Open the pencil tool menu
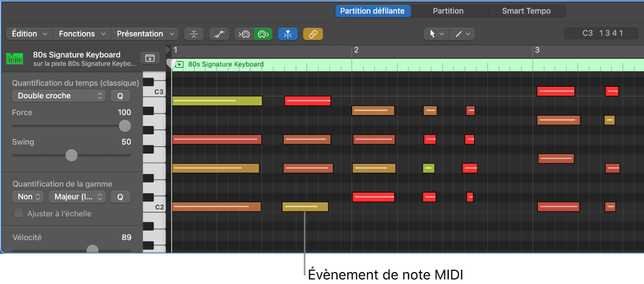The height and width of the screenshot is (284, 644). click(463, 34)
